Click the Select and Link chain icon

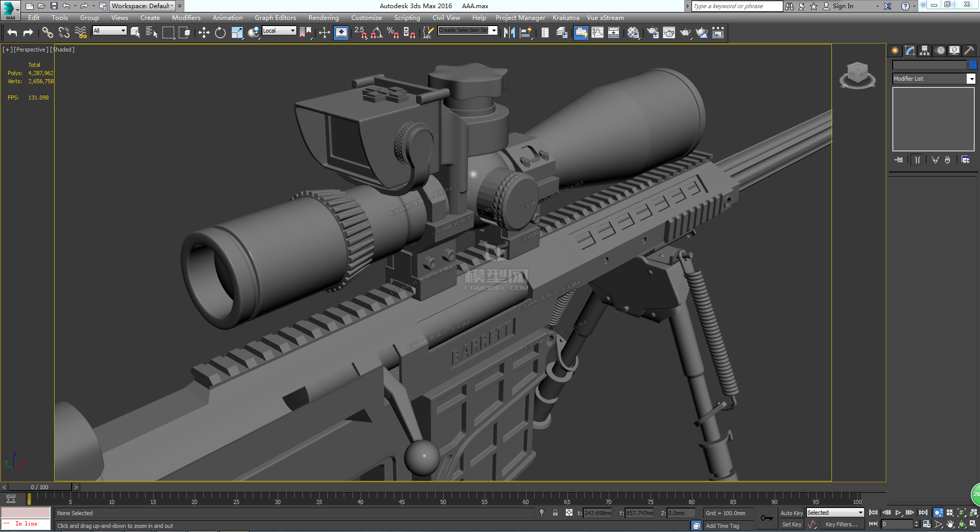pyautogui.click(x=47, y=33)
